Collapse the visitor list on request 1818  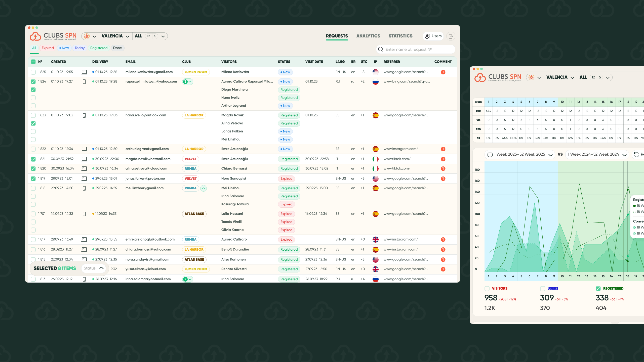204,188
